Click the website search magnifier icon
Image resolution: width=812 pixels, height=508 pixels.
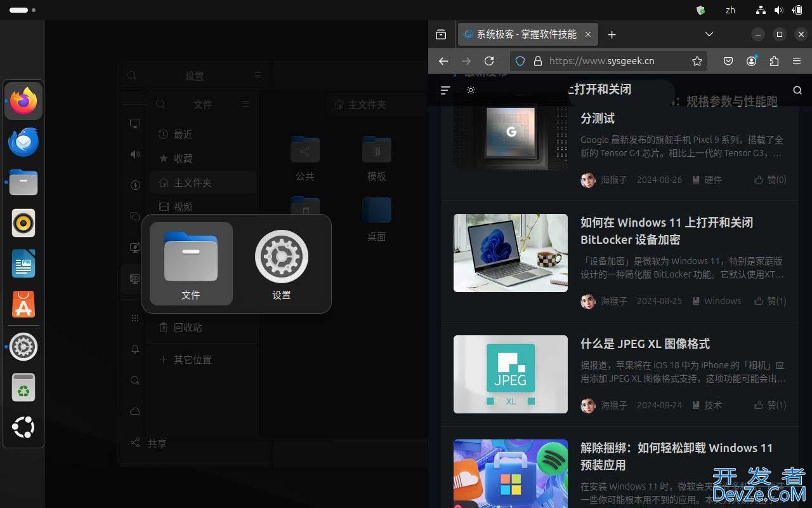tap(797, 90)
